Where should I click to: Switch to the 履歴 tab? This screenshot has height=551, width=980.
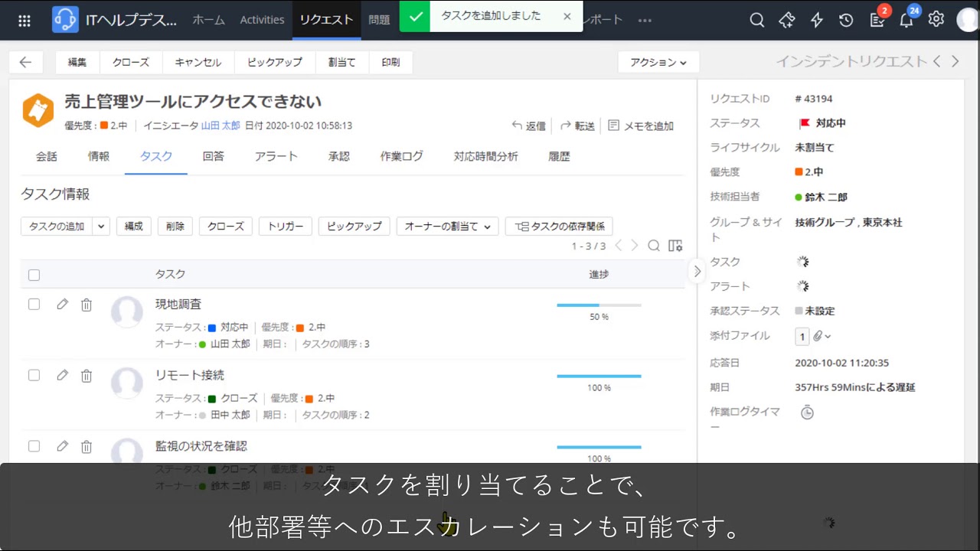[x=560, y=156]
